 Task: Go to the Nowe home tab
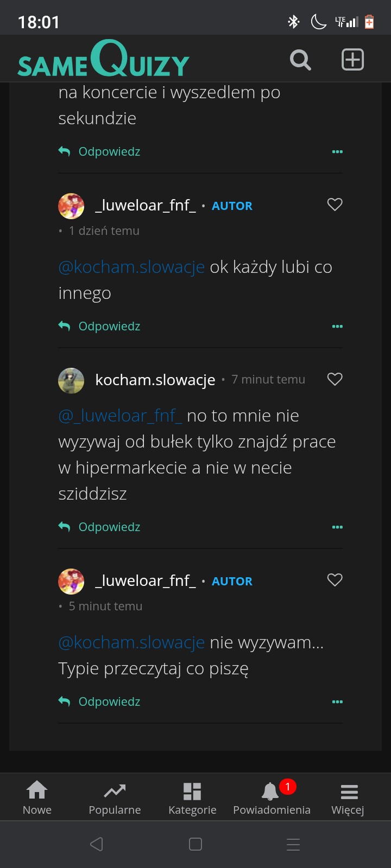[x=37, y=799]
